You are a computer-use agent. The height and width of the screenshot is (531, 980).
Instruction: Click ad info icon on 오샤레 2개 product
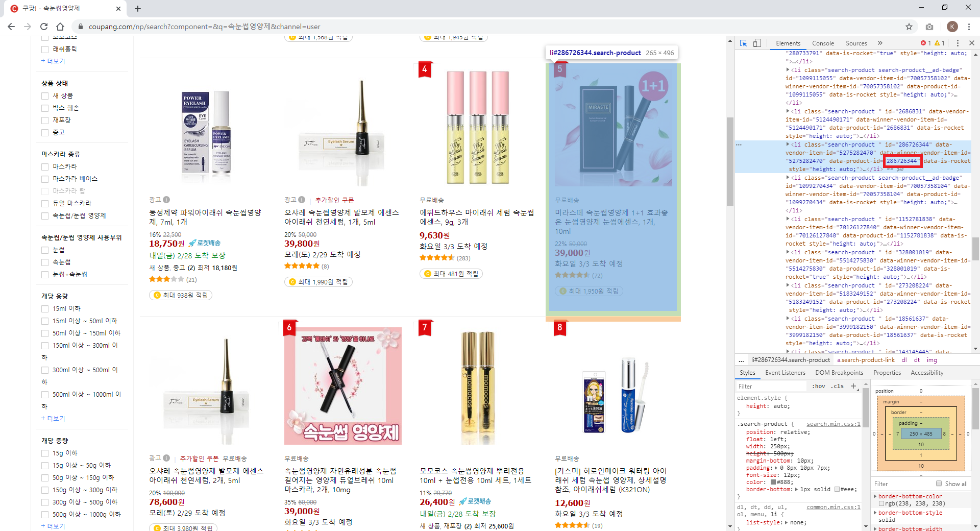point(166,458)
